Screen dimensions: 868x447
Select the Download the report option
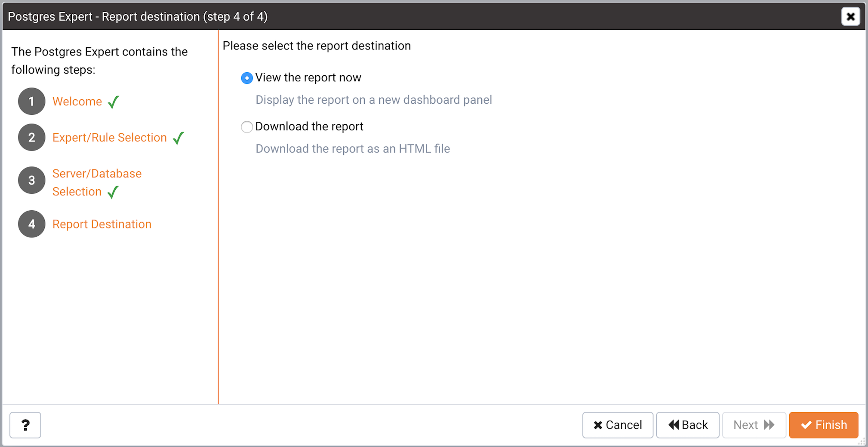point(247,127)
